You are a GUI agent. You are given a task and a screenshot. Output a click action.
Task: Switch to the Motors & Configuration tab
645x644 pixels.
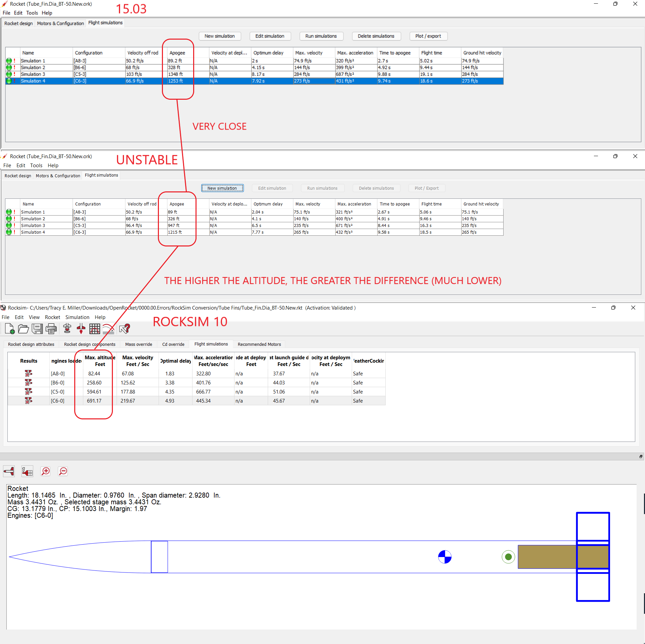click(x=60, y=23)
